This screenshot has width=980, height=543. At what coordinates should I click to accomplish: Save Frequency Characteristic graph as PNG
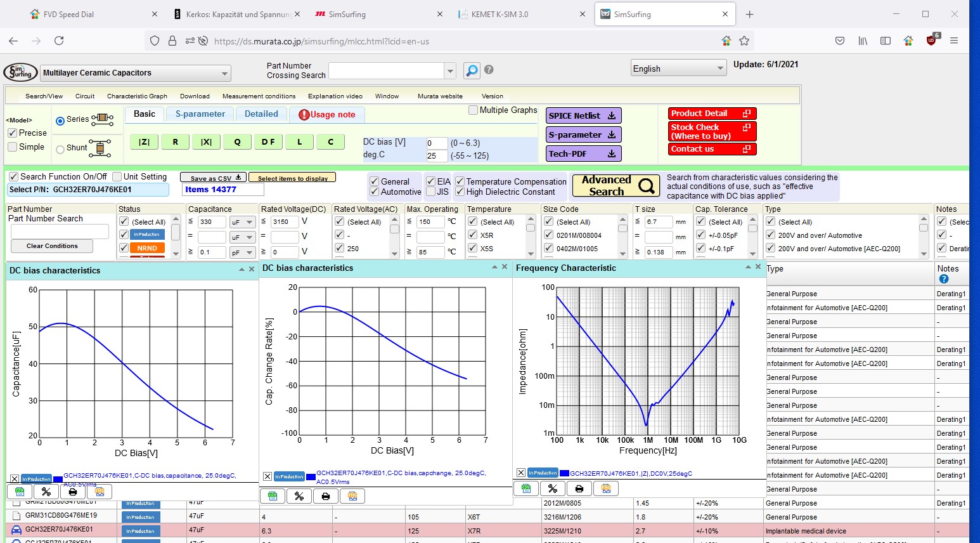(x=606, y=488)
